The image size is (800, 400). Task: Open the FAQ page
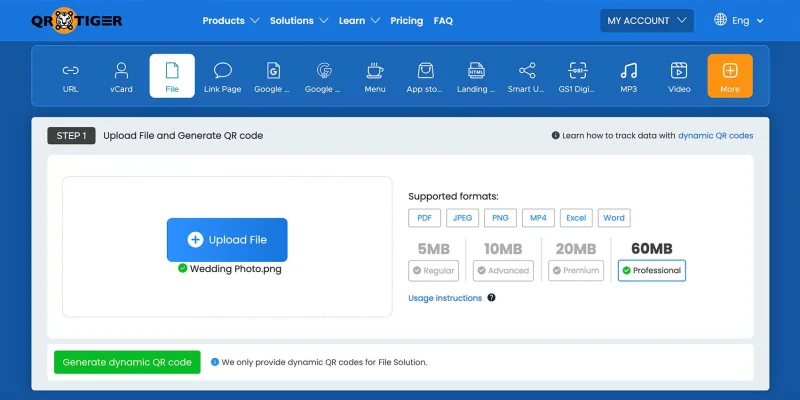443,21
